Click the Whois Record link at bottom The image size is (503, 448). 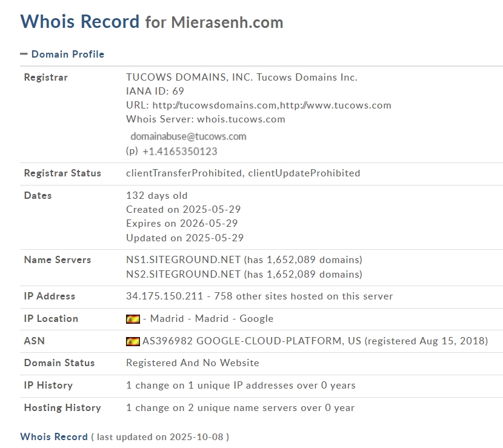point(54,436)
